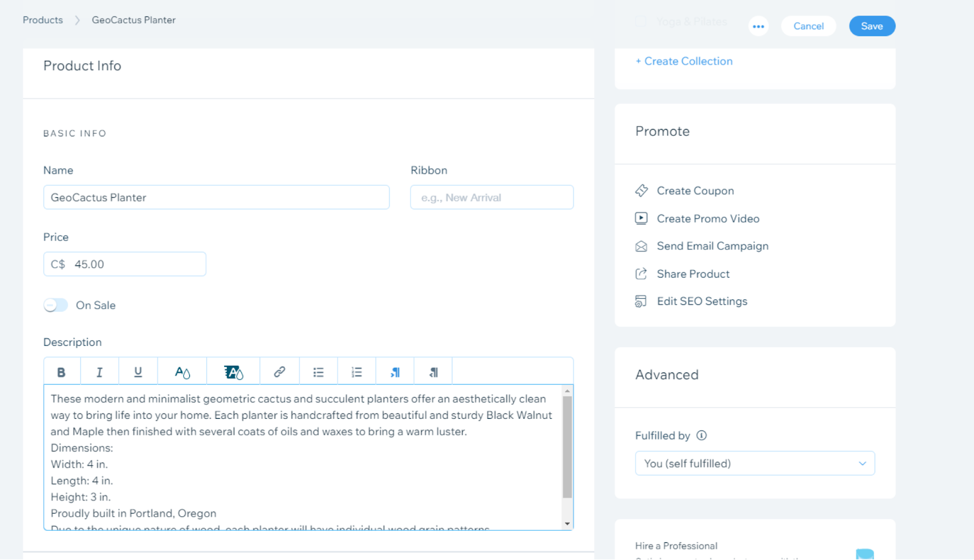Viewport: 974px width, 560px height.
Task: Select Share Product option
Action: pos(693,274)
